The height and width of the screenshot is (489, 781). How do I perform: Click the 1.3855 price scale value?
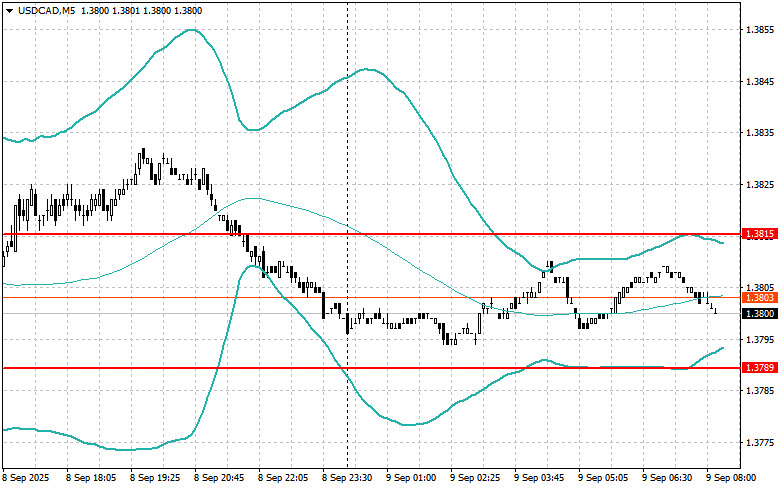pos(760,30)
